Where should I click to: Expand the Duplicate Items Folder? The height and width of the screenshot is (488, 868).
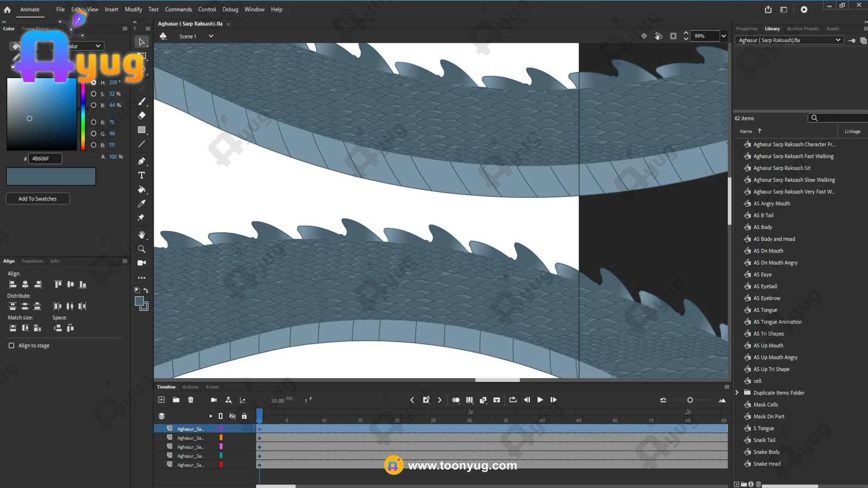coord(737,393)
